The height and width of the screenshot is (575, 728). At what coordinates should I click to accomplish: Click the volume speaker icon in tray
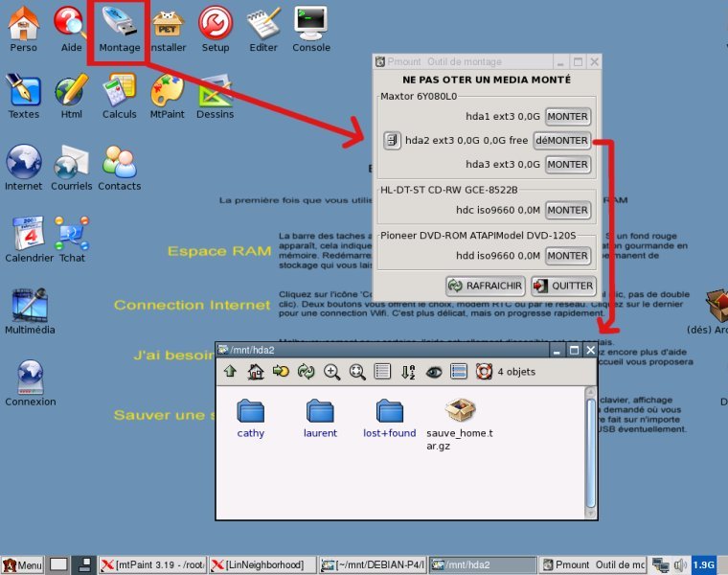click(x=679, y=565)
